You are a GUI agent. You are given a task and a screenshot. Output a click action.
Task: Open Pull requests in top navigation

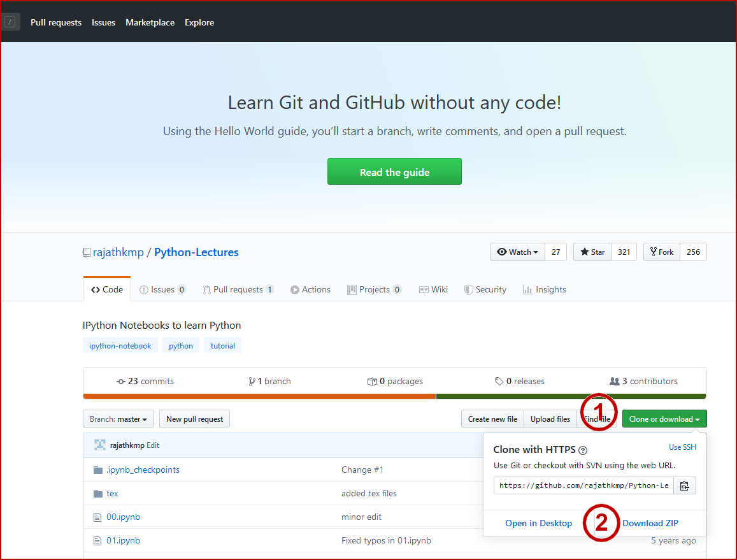click(56, 22)
